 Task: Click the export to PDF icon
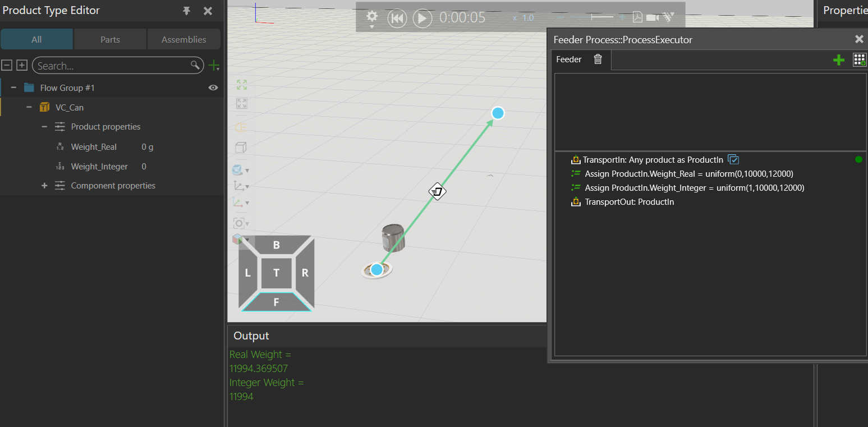(637, 17)
